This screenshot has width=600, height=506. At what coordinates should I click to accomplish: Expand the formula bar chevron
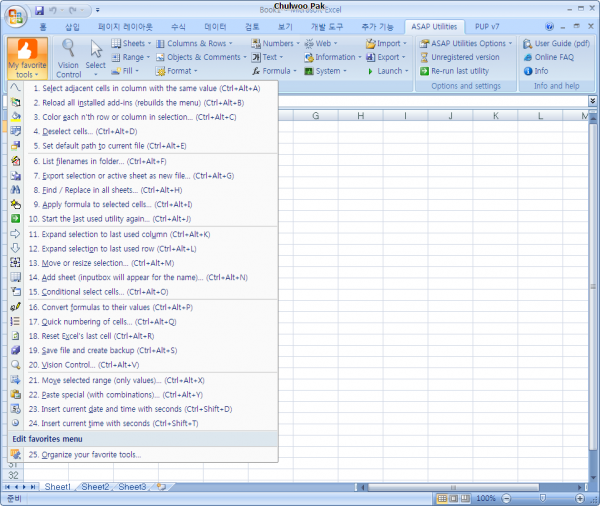click(x=592, y=101)
